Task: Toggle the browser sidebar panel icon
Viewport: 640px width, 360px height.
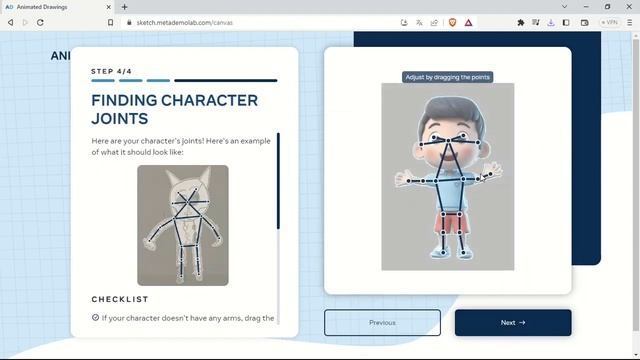Action: (566, 22)
